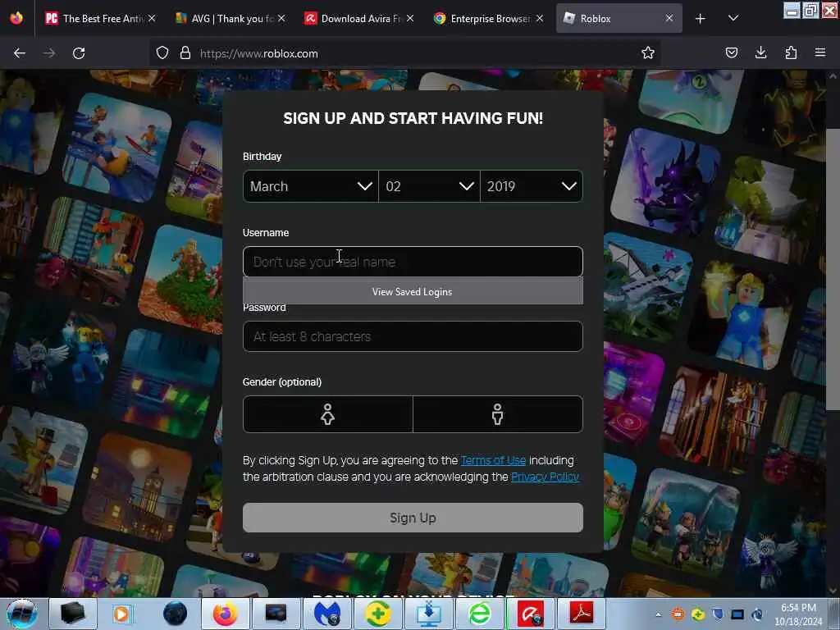
Task: Open the tracking protection shield icon
Action: coord(162,53)
